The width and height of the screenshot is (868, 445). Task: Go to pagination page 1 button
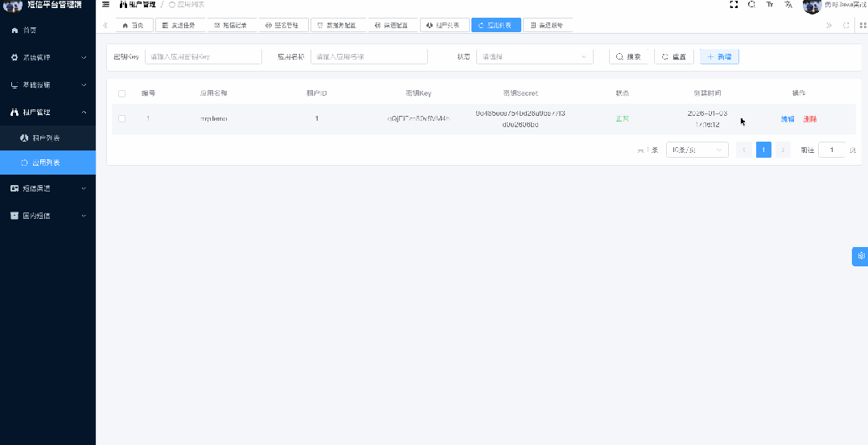point(763,150)
